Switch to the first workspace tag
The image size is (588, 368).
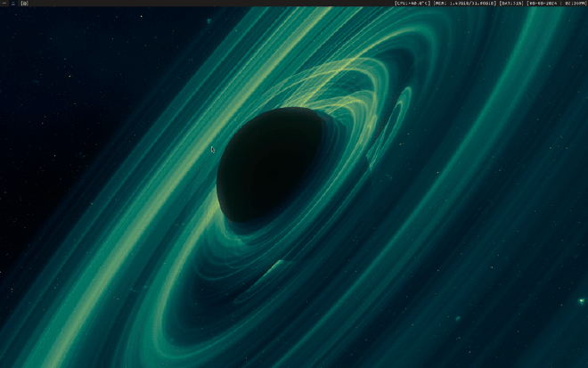click(4, 4)
